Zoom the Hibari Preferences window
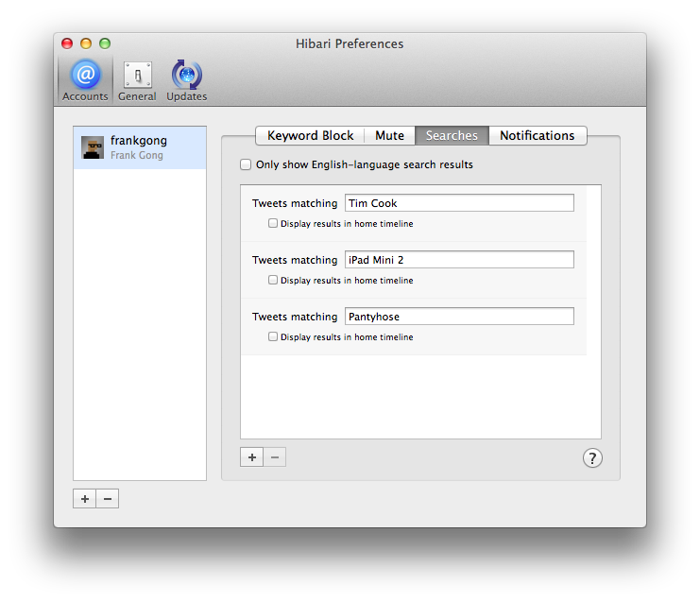Screen dimensions: 700x602 coord(105,43)
